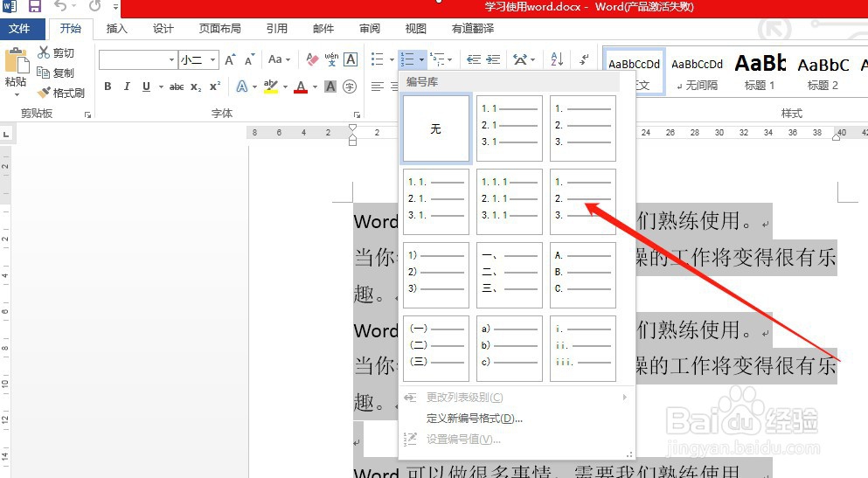Click the Save icon in title bar
868x478 pixels.
35,6
